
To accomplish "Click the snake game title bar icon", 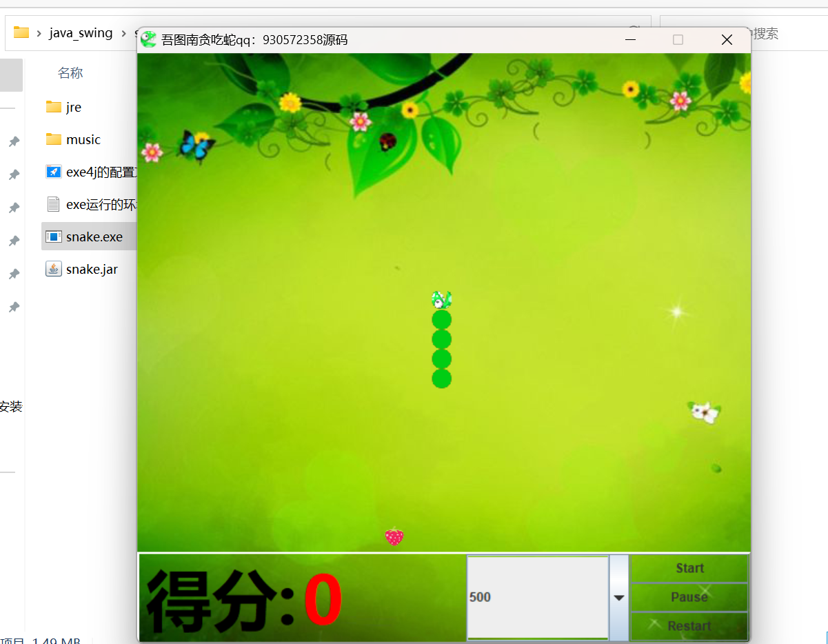I will coord(148,40).
